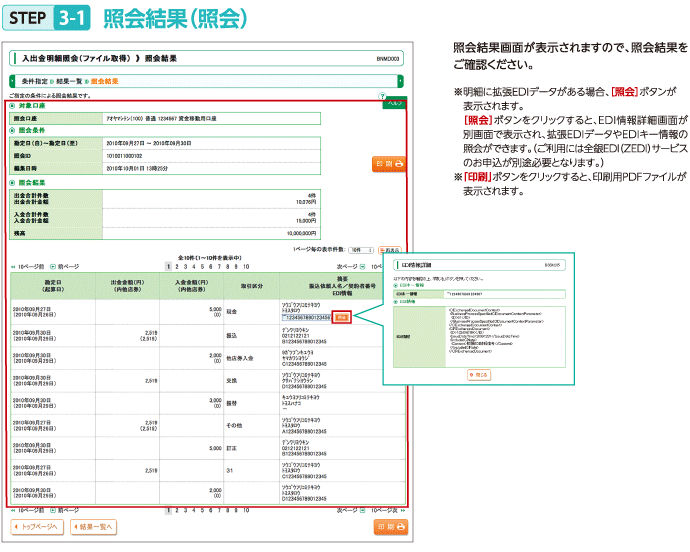Click the 入出金明細照会(ファイル取得) page title

point(77,59)
